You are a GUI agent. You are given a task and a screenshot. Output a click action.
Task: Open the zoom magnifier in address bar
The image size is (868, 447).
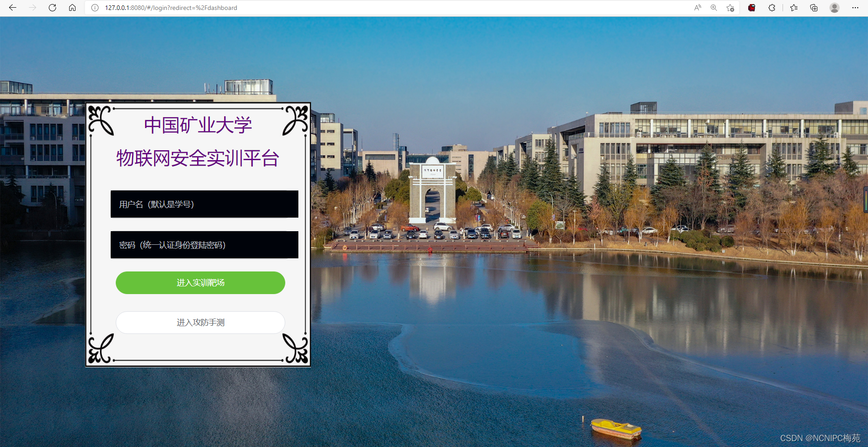(714, 8)
